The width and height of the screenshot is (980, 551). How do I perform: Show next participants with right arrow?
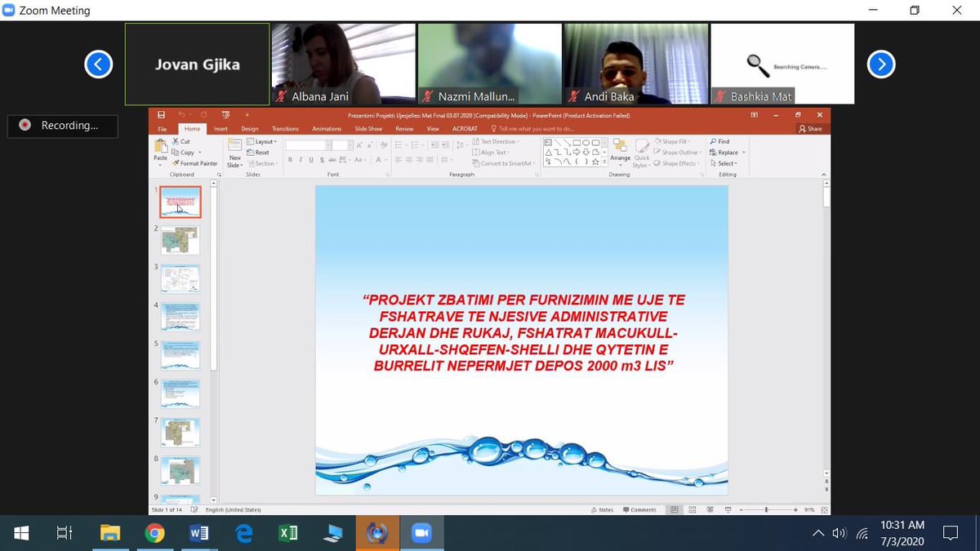click(x=881, y=64)
